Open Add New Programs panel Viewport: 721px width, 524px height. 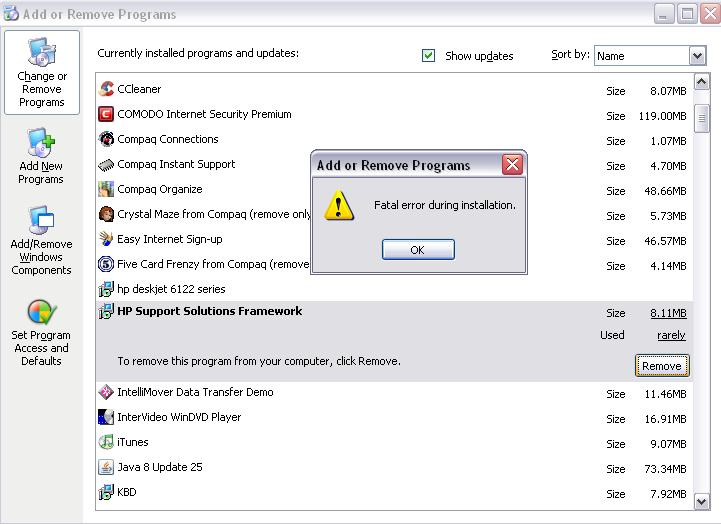tap(41, 156)
